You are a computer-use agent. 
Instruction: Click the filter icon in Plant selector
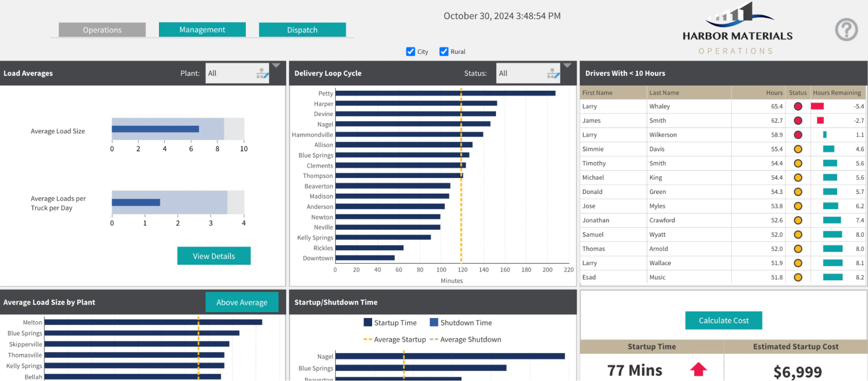point(262,73)
